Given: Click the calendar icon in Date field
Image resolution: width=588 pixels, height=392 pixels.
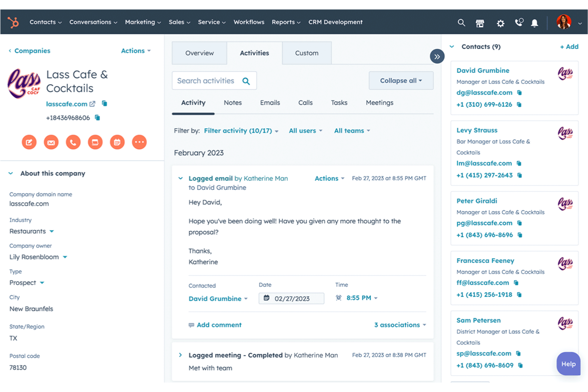Looking at the screenshot, I should [x=267, y=298].
